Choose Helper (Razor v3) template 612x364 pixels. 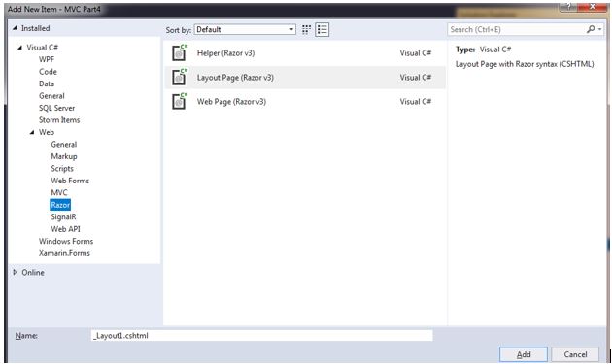click(305, 53)
